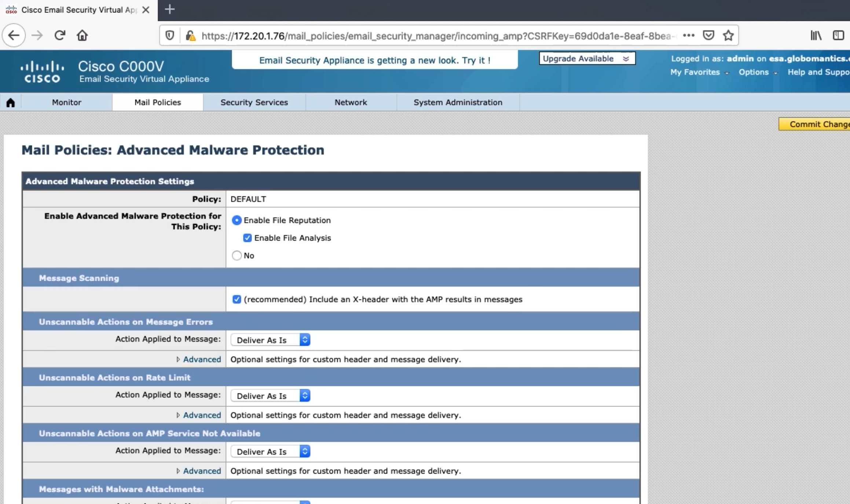Click the DEFAULT policy value
This screenshot has width=850, height=504.
pyautogui.click(x=248, y=199)
